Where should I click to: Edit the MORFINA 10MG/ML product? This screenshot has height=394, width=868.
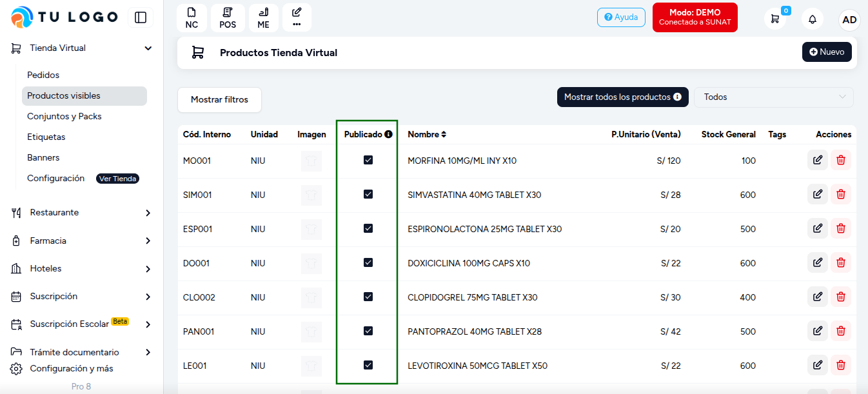coord(818,160)
